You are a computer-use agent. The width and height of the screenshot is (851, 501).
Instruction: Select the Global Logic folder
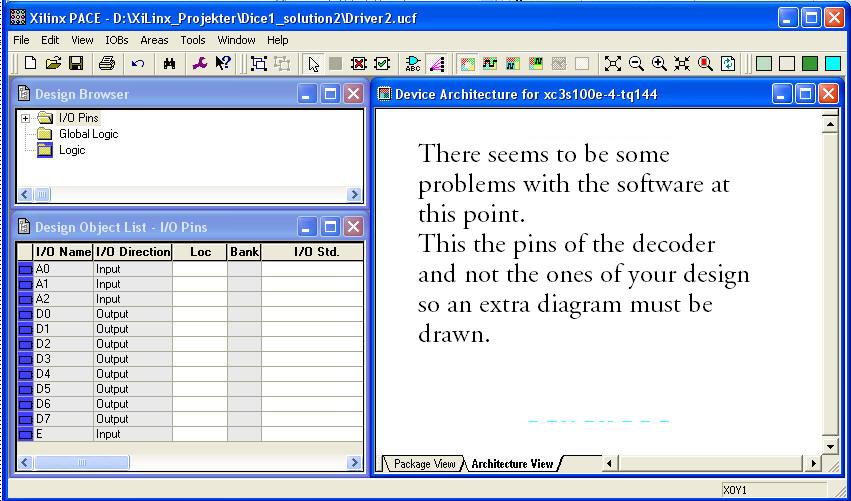point(88,134)
